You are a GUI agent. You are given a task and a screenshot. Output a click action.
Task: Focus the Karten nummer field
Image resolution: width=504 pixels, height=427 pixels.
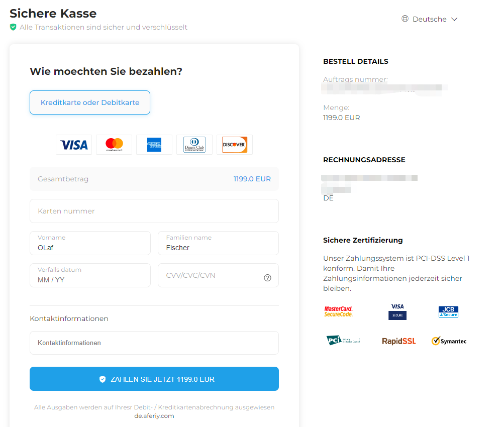click(x=154, y=211)
